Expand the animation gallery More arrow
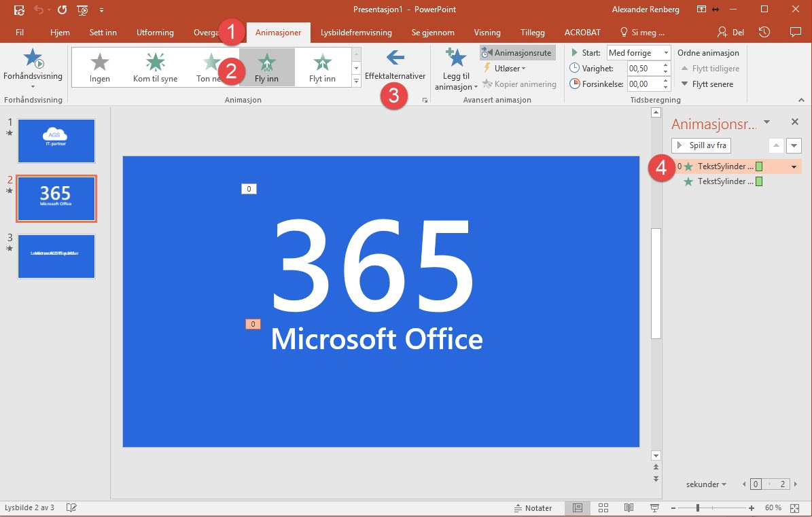The image size is (812, 517). 356,82
